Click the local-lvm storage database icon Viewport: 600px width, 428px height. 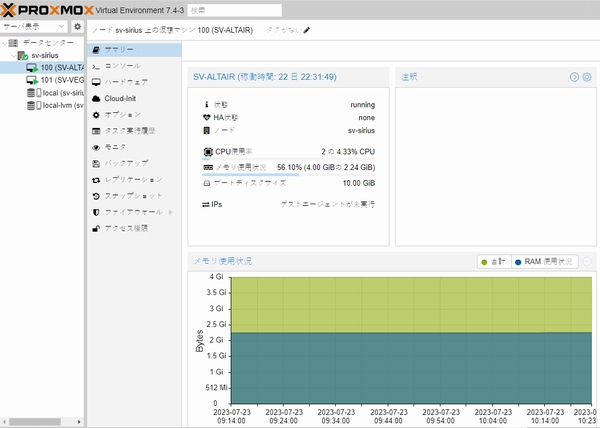[x=31, y=105]
